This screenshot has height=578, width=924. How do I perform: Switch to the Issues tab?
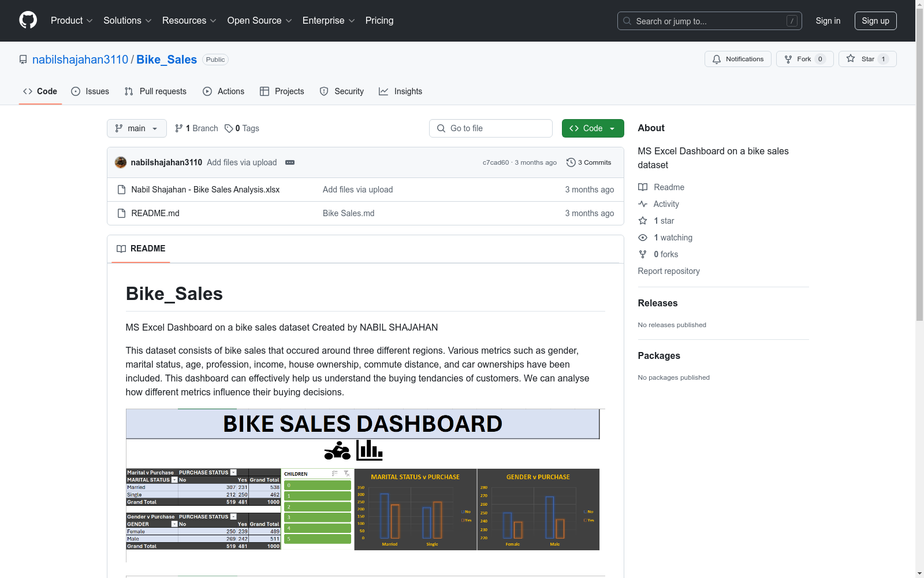90,91
